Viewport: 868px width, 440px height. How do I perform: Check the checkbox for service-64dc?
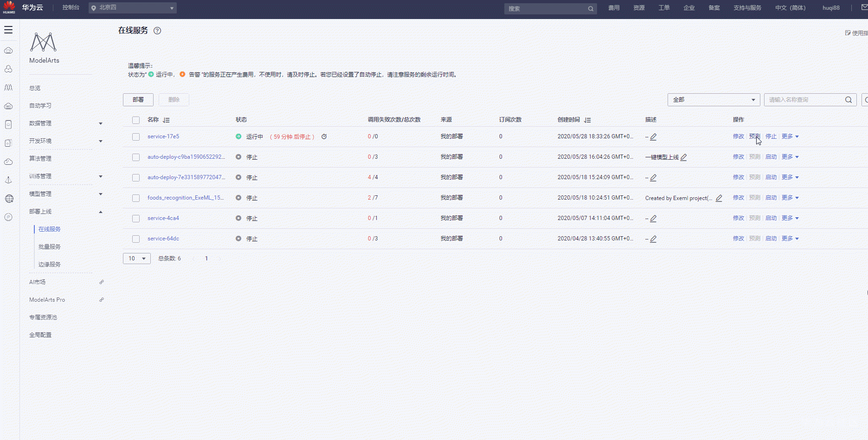click(136, 239)
